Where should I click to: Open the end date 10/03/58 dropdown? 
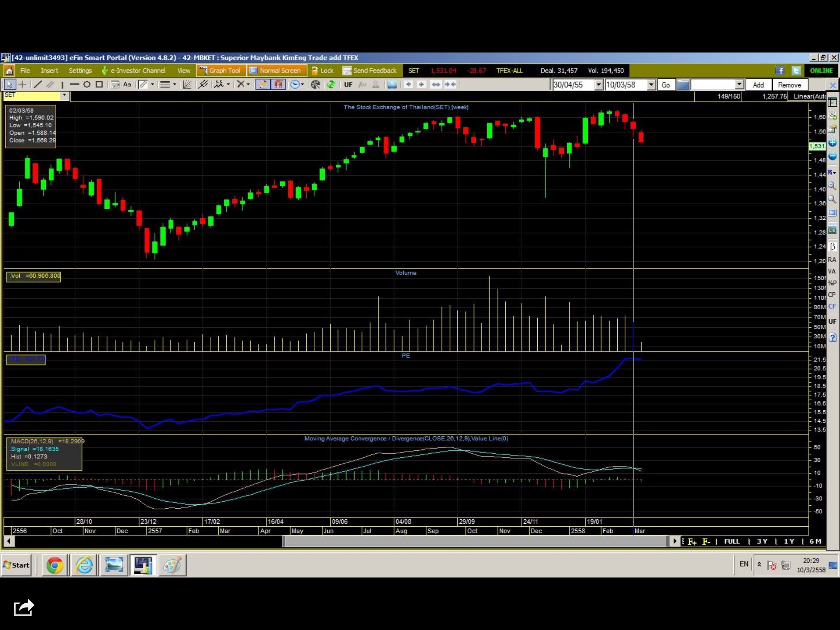(651, 85)
